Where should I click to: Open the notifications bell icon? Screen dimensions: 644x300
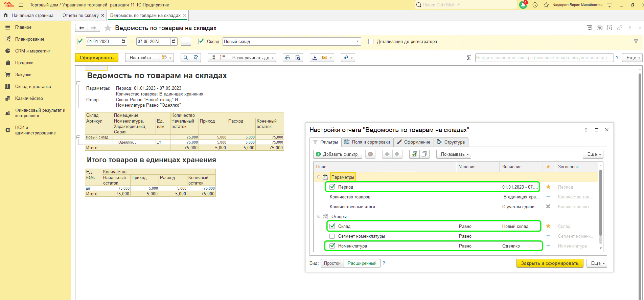point(523,5)
